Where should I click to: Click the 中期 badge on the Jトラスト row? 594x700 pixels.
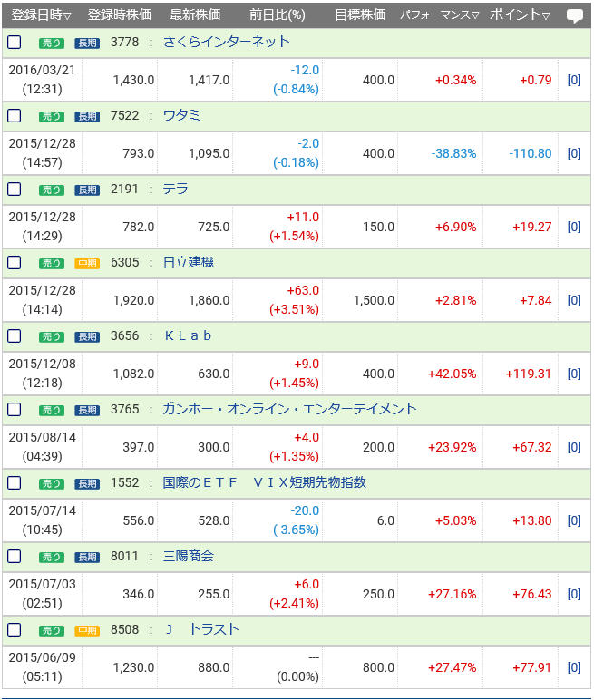coord(87,630)
